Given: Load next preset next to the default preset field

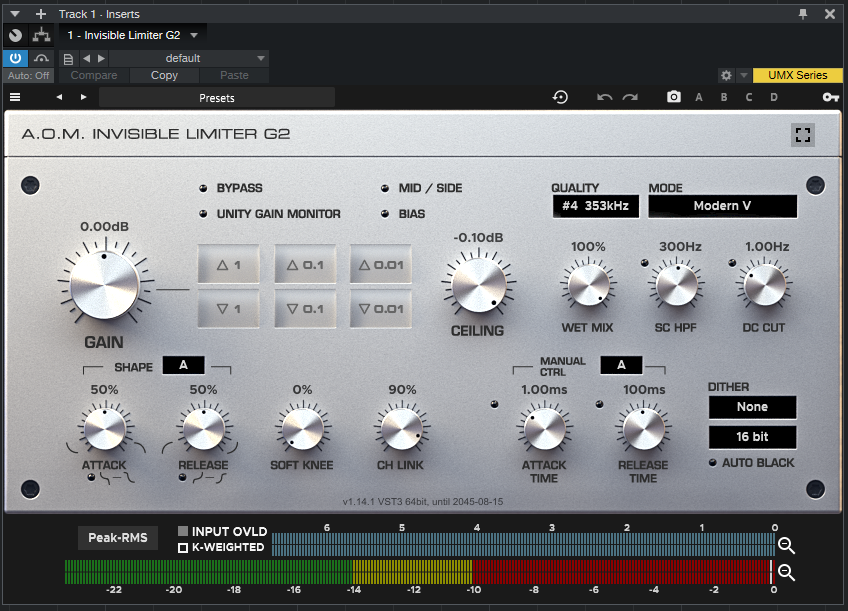Looking at the screenshot, I should tap(101, 58).
